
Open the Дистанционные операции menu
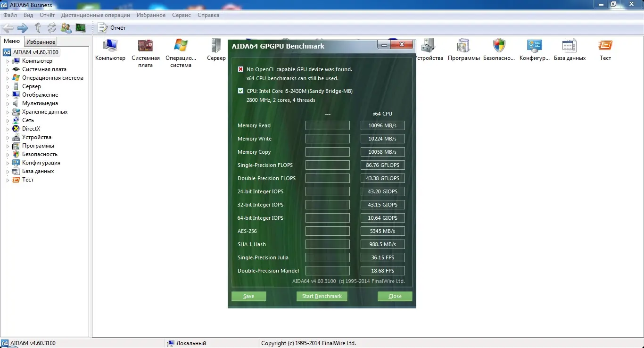pyautogui.click(x=96, y=15)
